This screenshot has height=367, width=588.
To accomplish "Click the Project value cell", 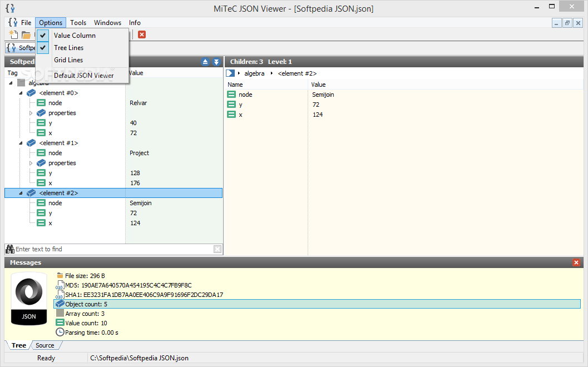I will (139, 153).
